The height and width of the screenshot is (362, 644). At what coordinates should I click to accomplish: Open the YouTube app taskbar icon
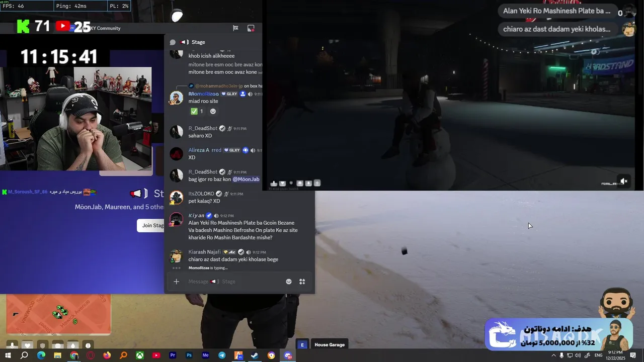point(156,355)
